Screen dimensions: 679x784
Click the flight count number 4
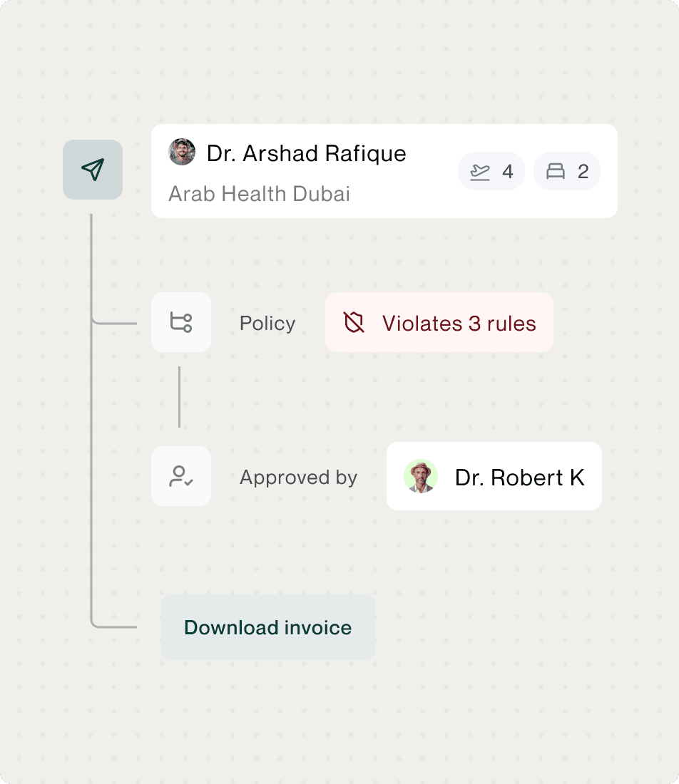coord(508,172)
